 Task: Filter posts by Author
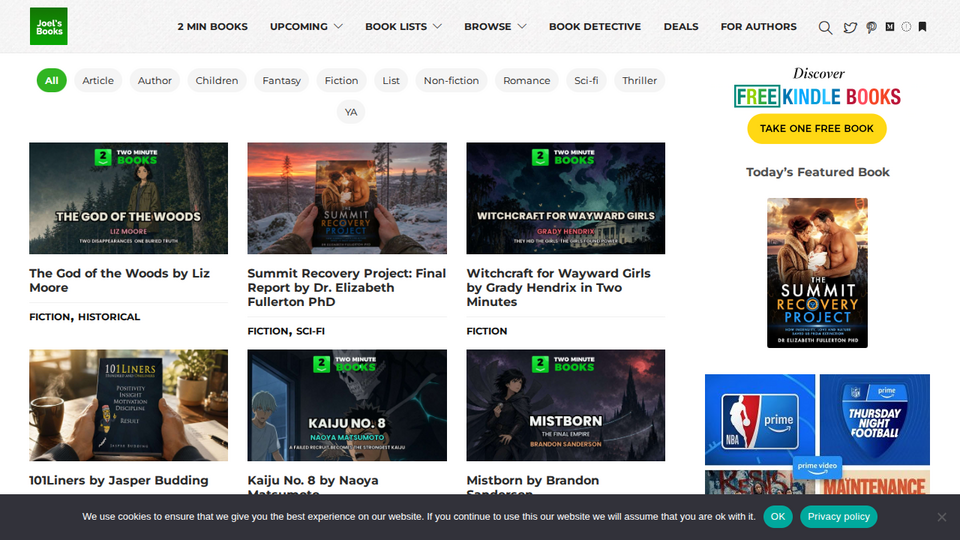[x=154, y=80]
